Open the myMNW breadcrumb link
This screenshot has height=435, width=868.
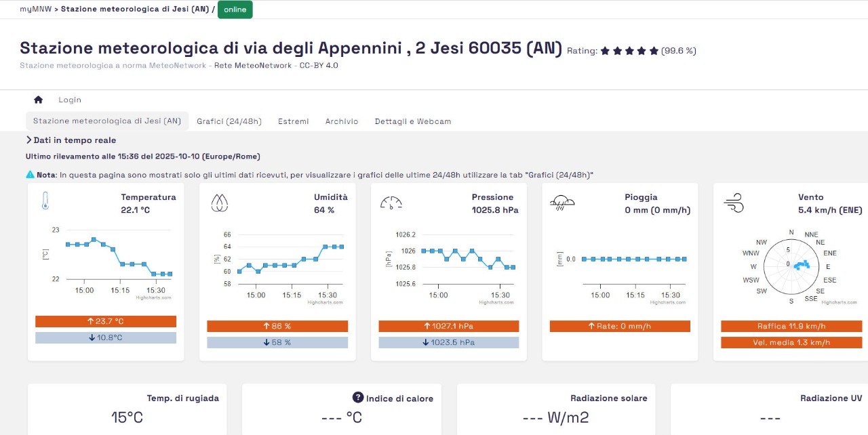click(35, 9)
